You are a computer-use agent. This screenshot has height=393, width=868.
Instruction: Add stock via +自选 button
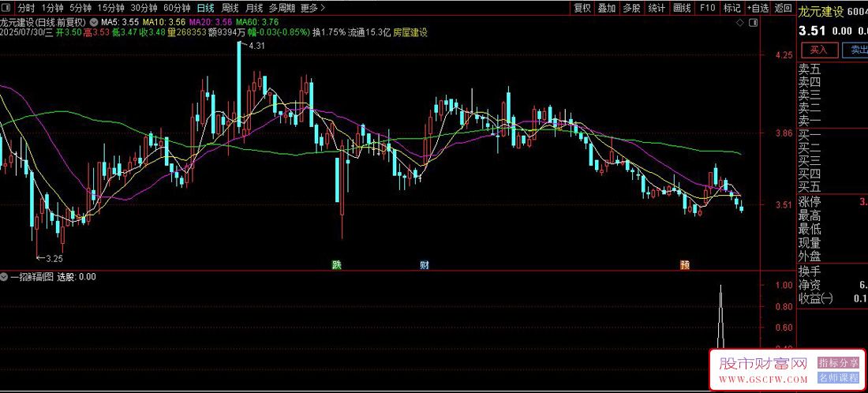pos(758,8)
